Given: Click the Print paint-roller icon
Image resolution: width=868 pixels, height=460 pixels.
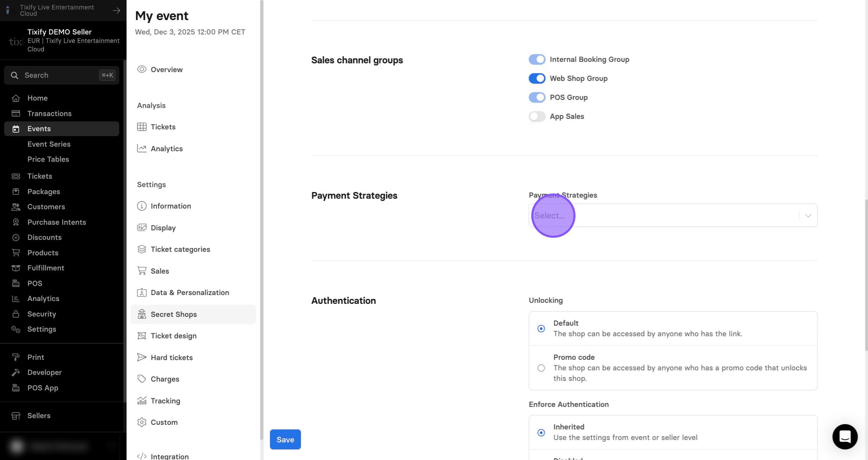Looking at the screenshot, I should tap(16, 357).
